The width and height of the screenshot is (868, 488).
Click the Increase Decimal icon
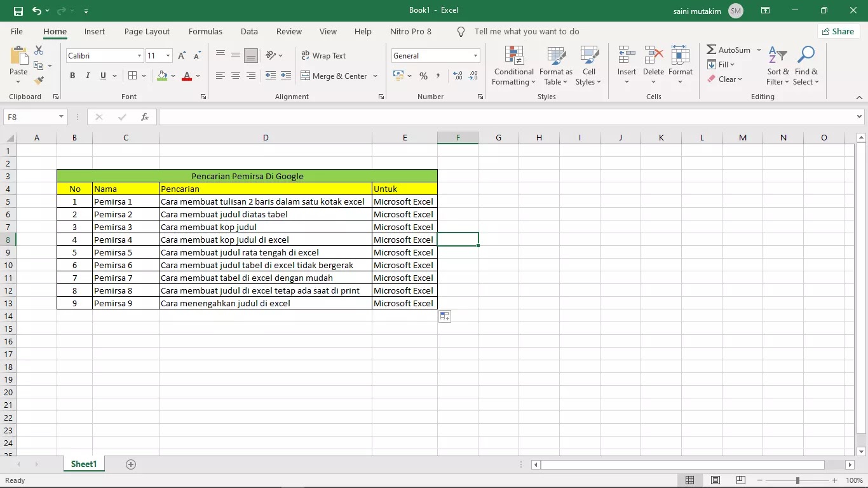pyautogui.click(x=457, y=76)
